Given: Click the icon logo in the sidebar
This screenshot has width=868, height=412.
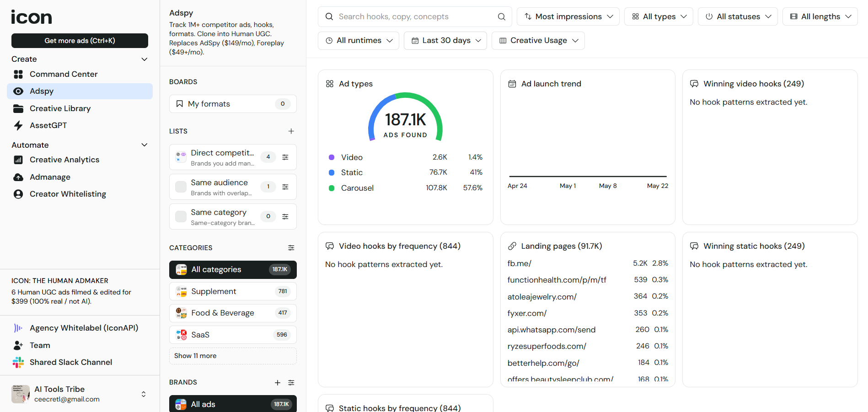Looking at the screenshot, I should pyautogui.click(x=32, y=17).
